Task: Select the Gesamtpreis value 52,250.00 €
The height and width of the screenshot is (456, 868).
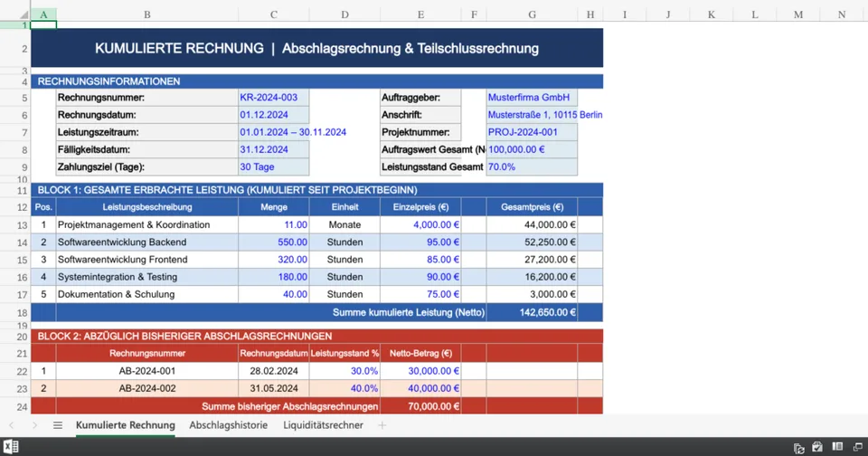Action: (x=532, y=242)
